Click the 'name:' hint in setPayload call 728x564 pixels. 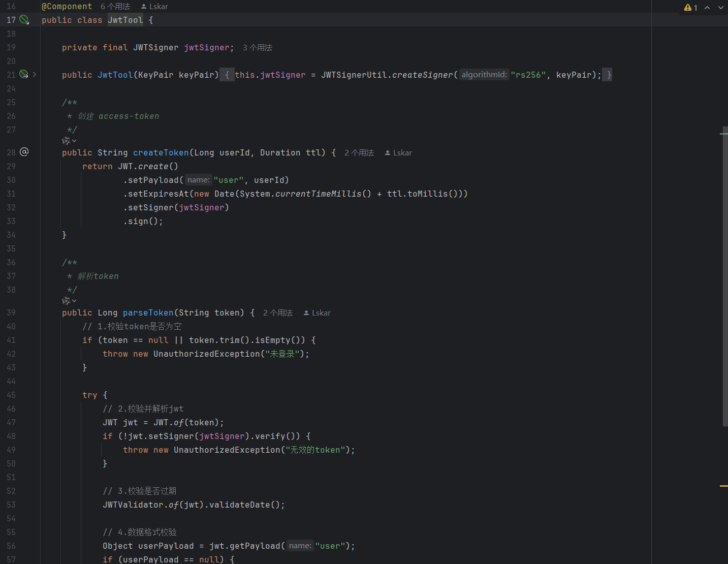(199, 180)
